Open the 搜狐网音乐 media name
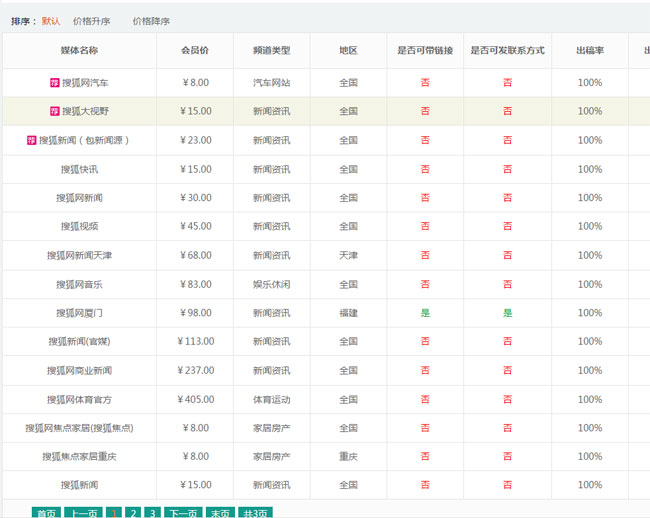The width and height of the screenshot is (650, 518). coord(79,285)
